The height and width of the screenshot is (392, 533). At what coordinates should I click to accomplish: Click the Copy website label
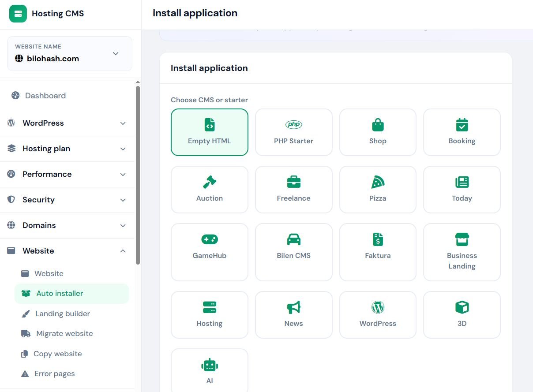[58, 354]
